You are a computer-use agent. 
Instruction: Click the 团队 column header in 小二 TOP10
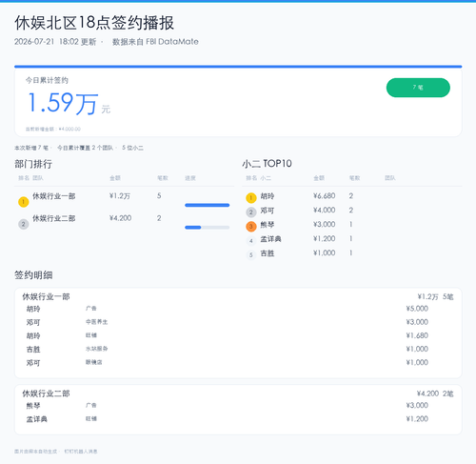390,178
